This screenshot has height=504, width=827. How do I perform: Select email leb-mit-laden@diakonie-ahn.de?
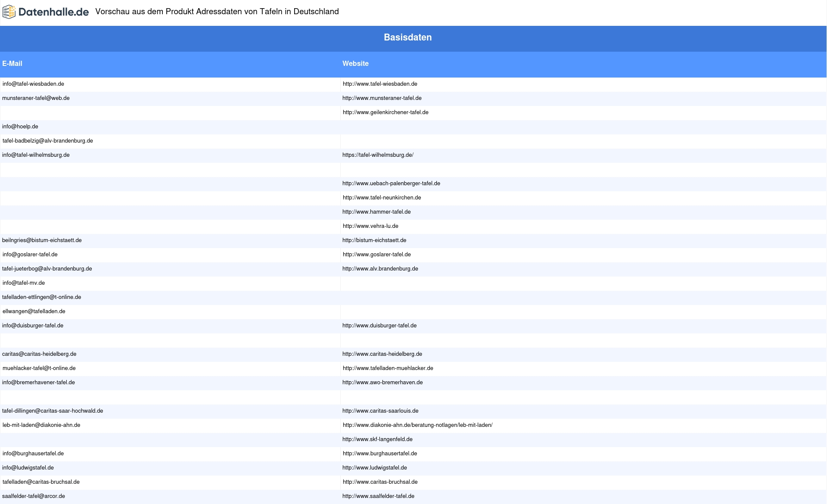coord(41,425)
